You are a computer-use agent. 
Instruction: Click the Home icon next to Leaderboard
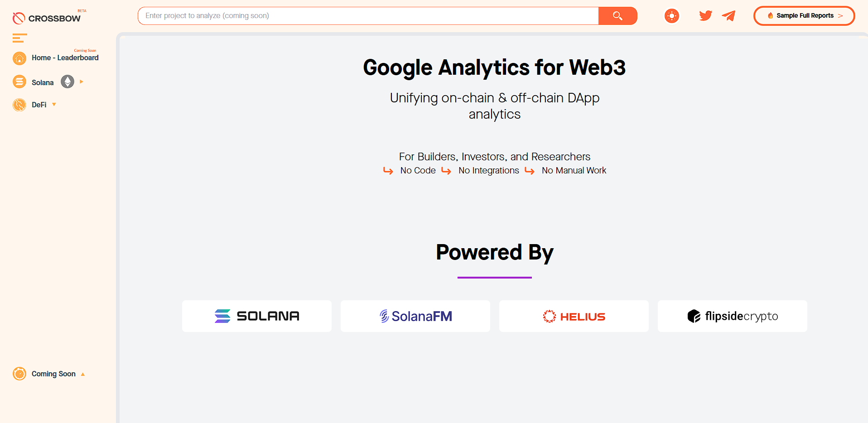(19, 58)
